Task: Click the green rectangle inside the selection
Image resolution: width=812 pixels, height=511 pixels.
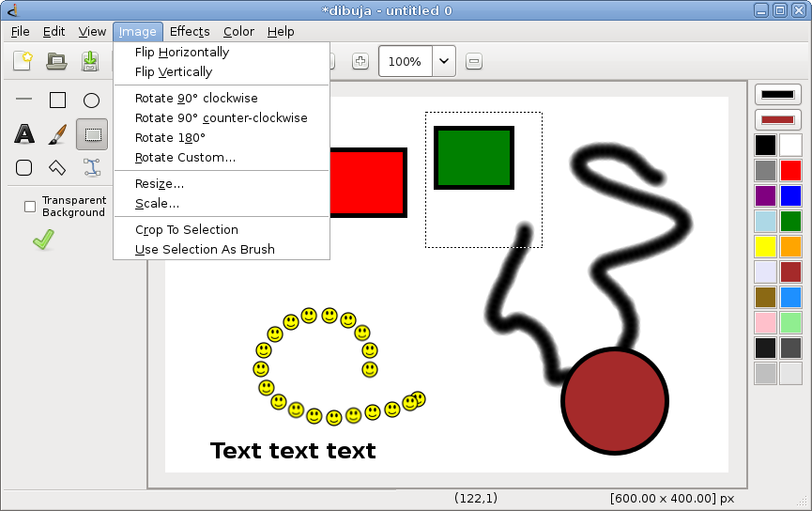Action: 474,158
